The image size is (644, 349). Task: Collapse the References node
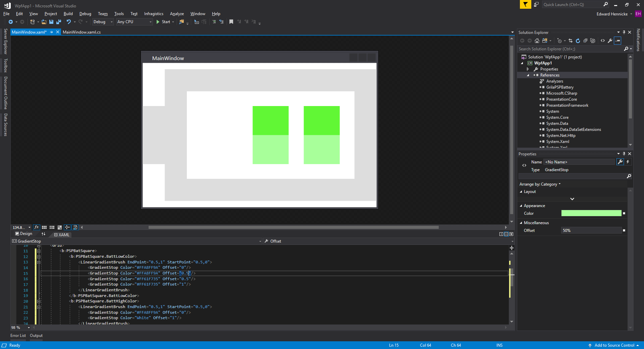pyautogui.click(x=528, y=75)
